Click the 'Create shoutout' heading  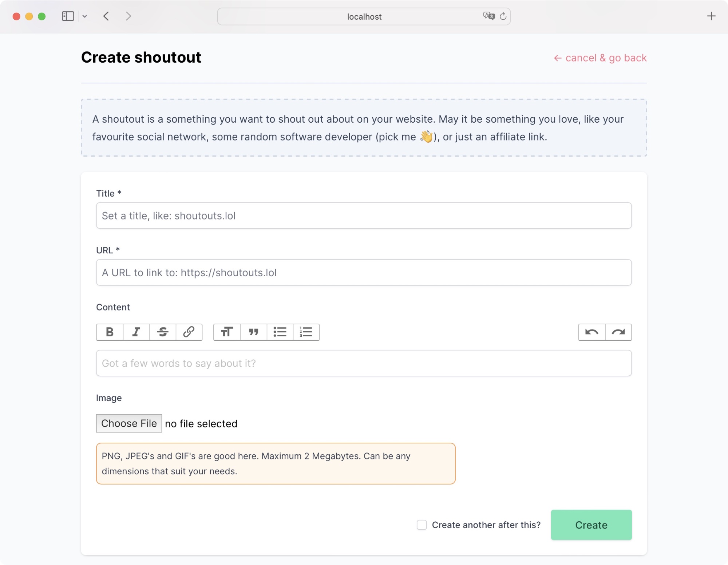point(141,58)
